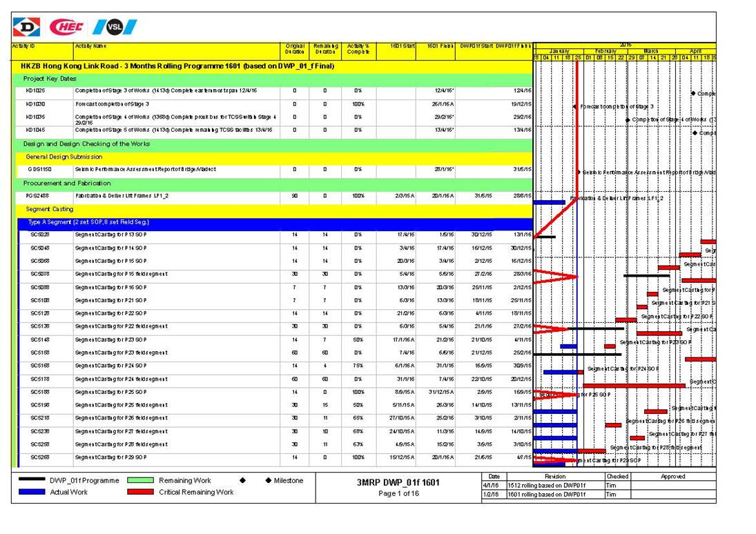Click the red Critical Remaining Work legend bar

click(140, 492)
